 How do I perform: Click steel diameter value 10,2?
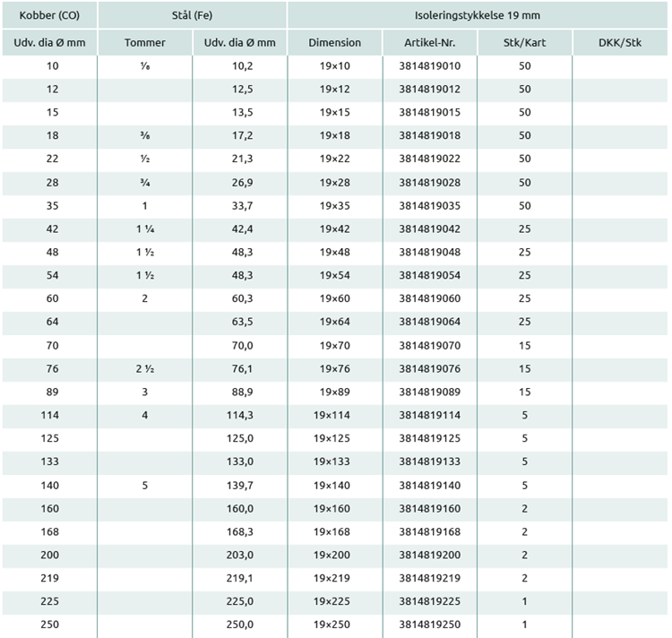point(243,66)
